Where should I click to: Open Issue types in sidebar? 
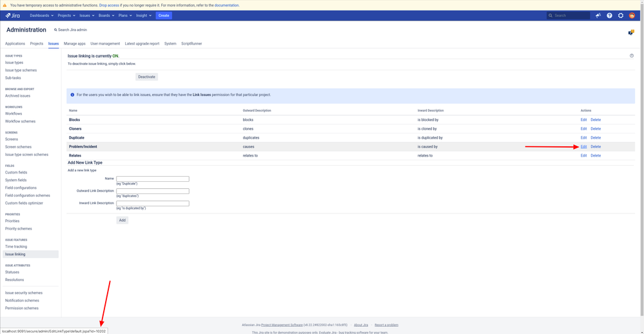[14, 63]
